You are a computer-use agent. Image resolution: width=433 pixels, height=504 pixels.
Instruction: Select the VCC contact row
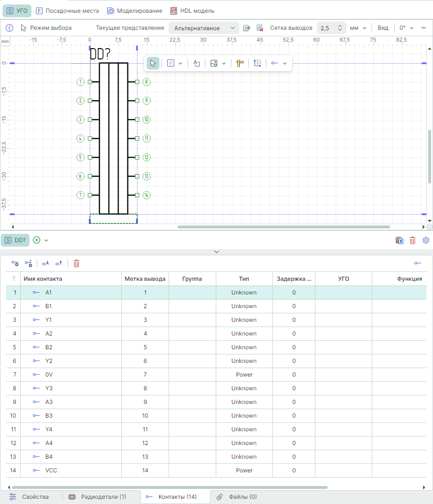(x=51, y=470)
